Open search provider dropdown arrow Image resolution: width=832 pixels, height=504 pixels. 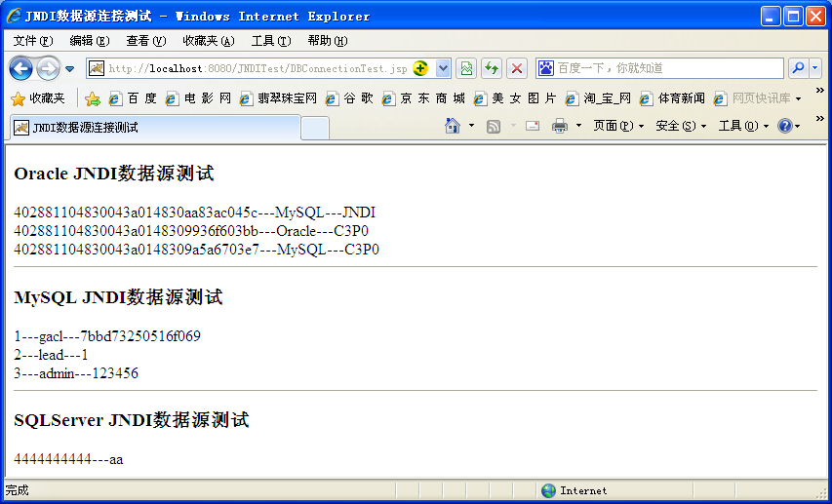click(815, 68)
